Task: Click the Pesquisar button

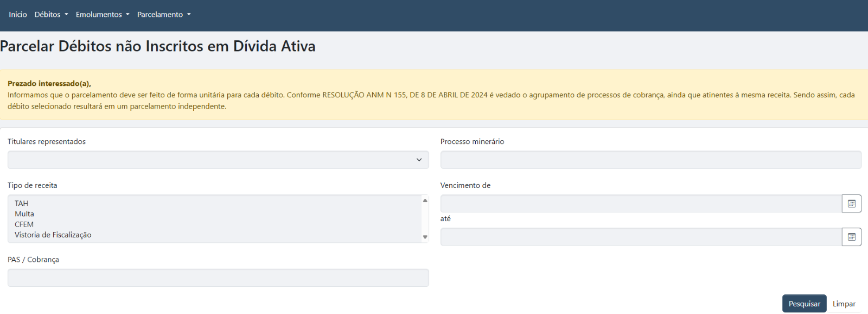Action: click(804, 304)
